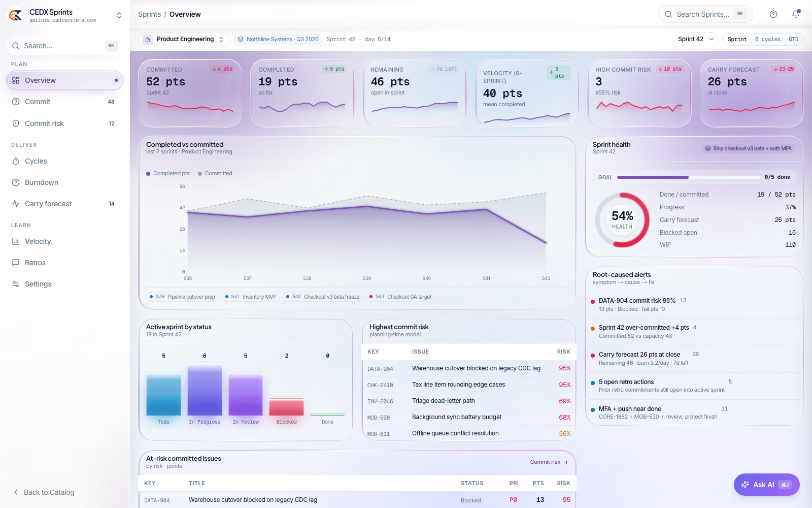The height and width of the screenshot is (508, 812).
Task: Click the CEDX Sprints logo icon
Action: [x=15, y=15]
